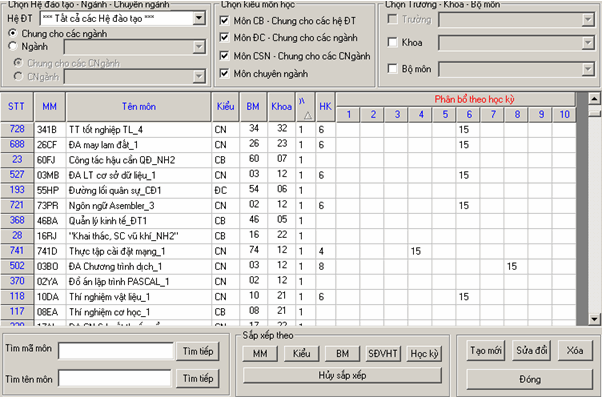Sort by 'Học kỳ' button
Image resolution: width=602 pixels, height=399 pixels.
[424, 354]
